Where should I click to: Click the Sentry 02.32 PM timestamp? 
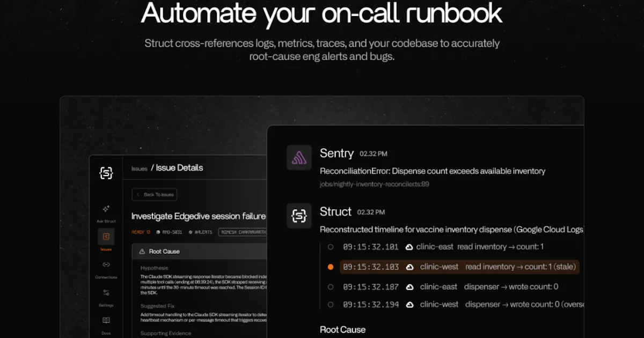coord(374,154)
